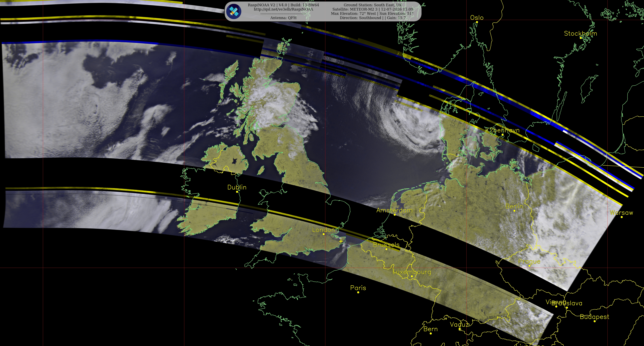Image resolution: width=644 pixels, height=346 pixels.
Task: Click the Bern city label
Action: (x=430, y=329)
